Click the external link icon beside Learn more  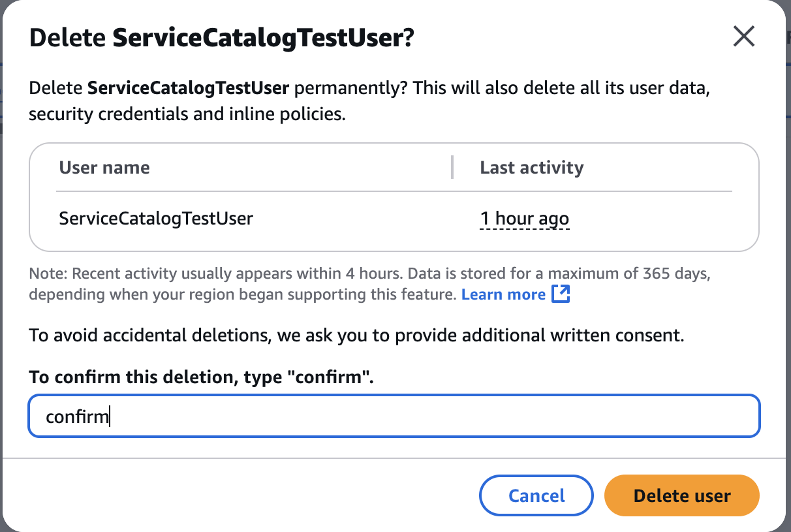(x=561, y=294)
